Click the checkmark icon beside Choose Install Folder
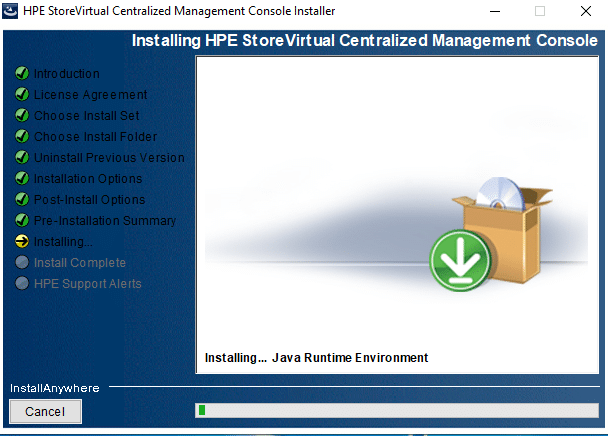Image resolution: width=608 pixels, height=436 pixels. [x=22, y=136]
